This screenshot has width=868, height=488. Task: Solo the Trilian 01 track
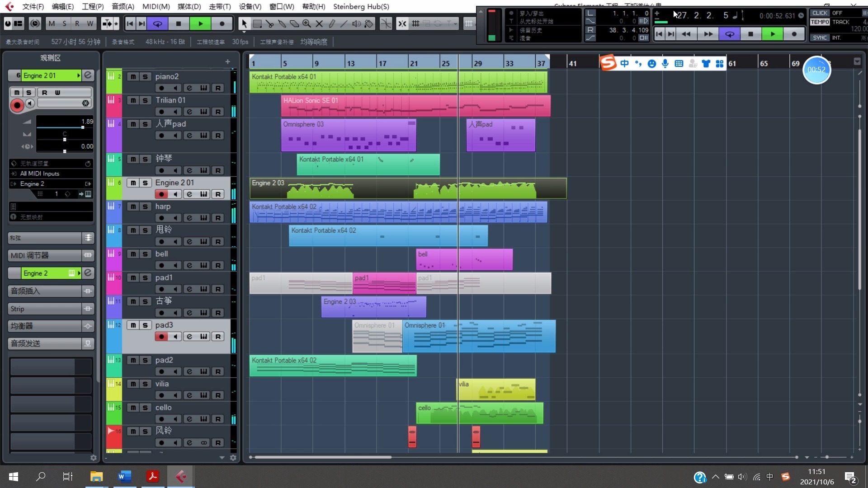tap(145, 100)
